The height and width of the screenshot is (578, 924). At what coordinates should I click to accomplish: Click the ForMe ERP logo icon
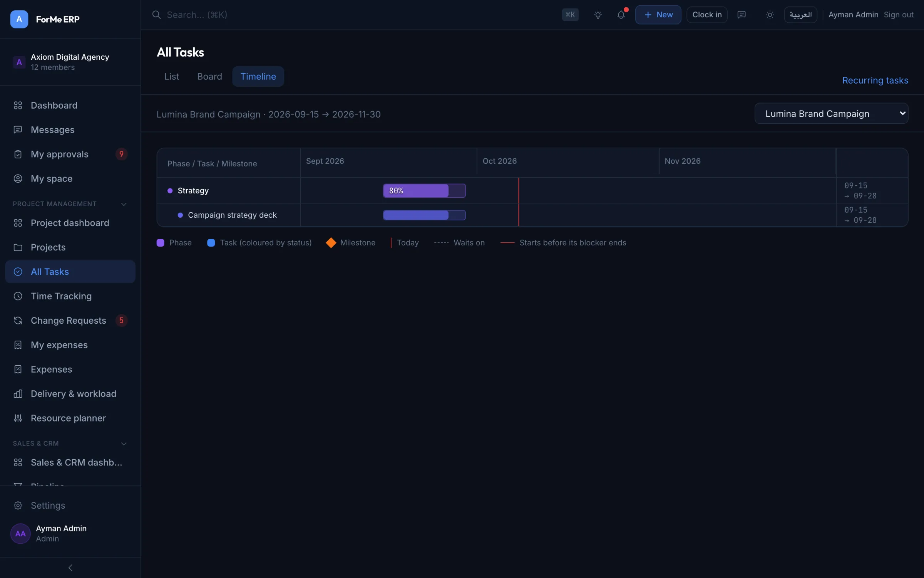click(19, 19)
